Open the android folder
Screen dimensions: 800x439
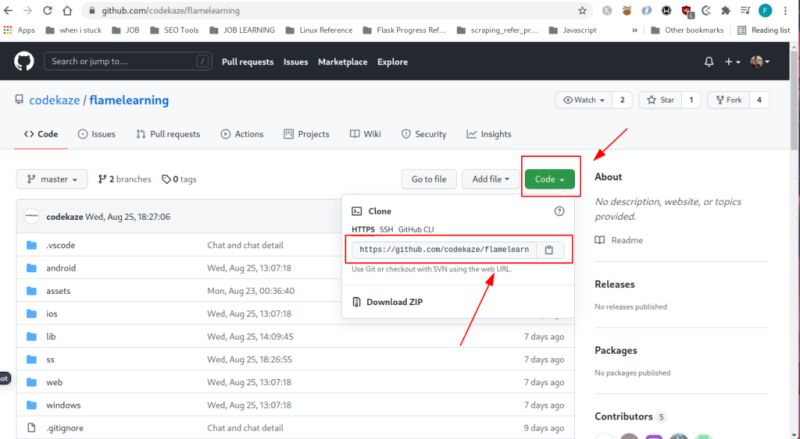(61, 268)
